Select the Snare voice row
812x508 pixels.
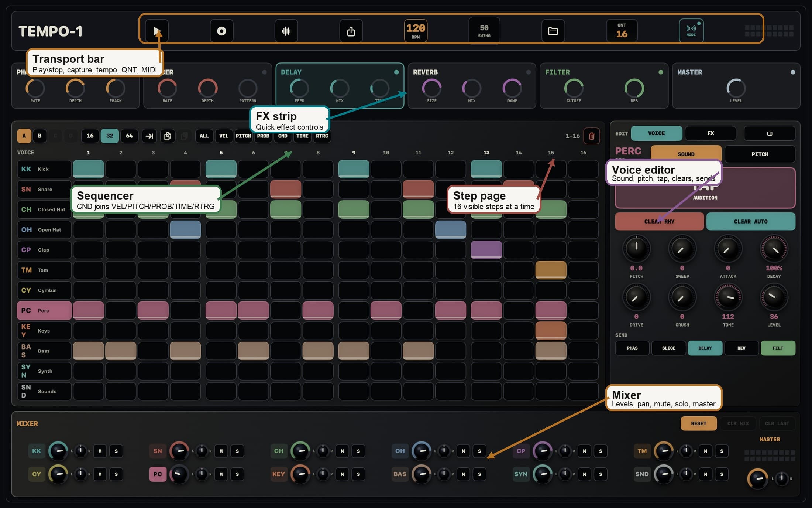44,190
